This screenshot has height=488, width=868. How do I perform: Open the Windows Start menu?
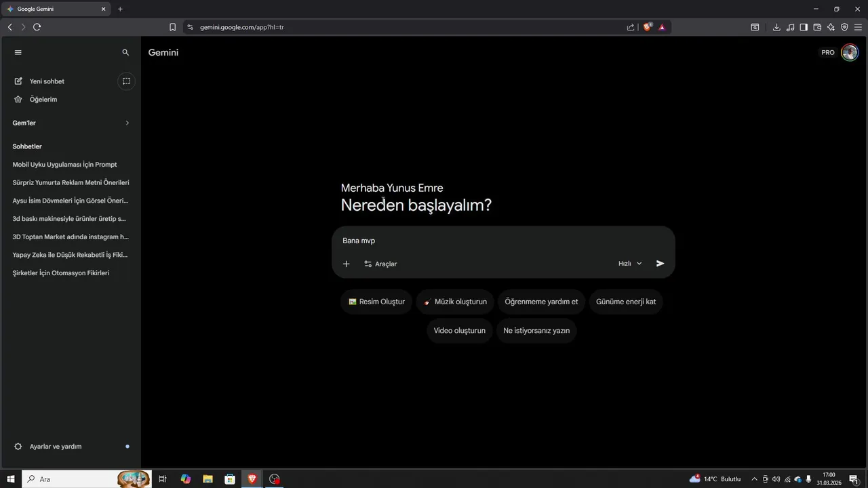click(x=11, y=479)
